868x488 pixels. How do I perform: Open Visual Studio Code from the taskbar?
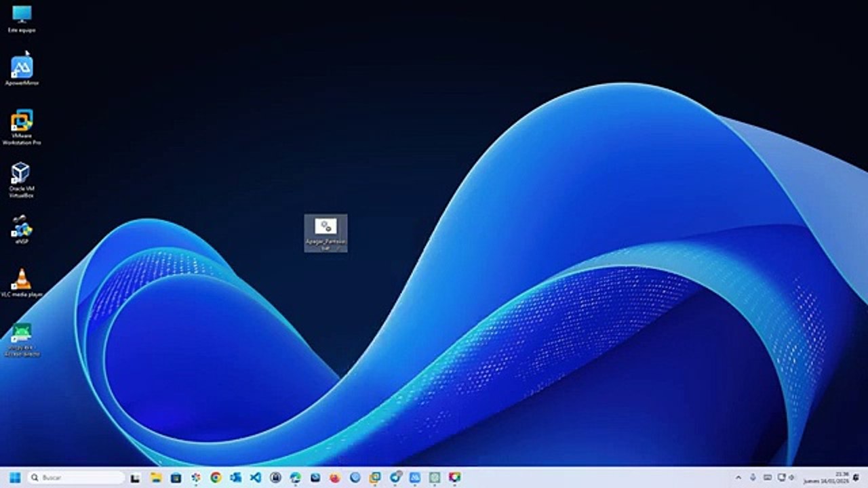point(255,478)
